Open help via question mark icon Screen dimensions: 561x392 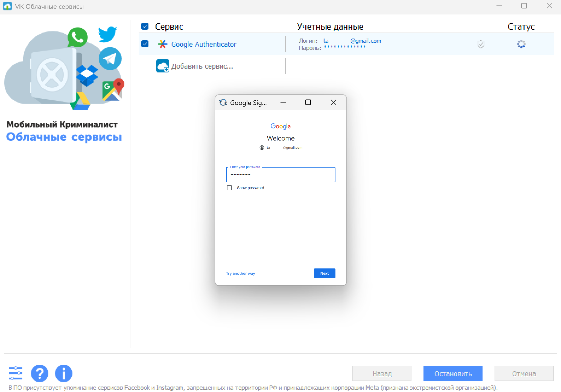40,373
